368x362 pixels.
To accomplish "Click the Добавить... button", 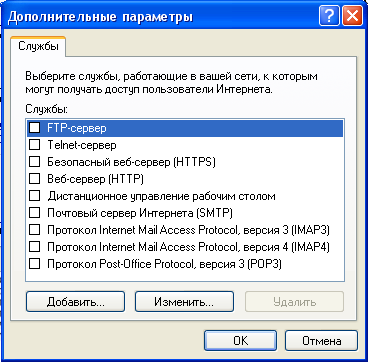I will (75, 302).
